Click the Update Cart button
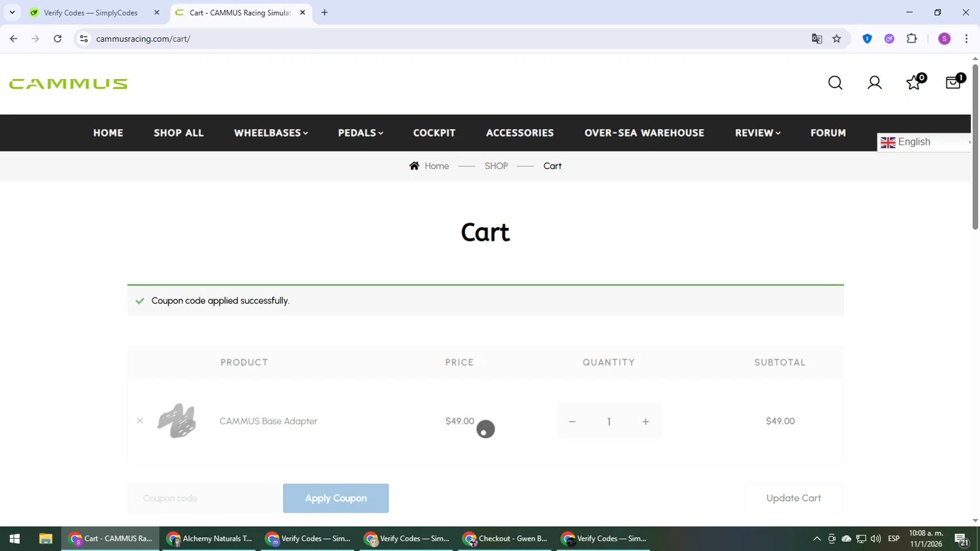This screenshot has height=551, width=980. [x=794, y=498]
